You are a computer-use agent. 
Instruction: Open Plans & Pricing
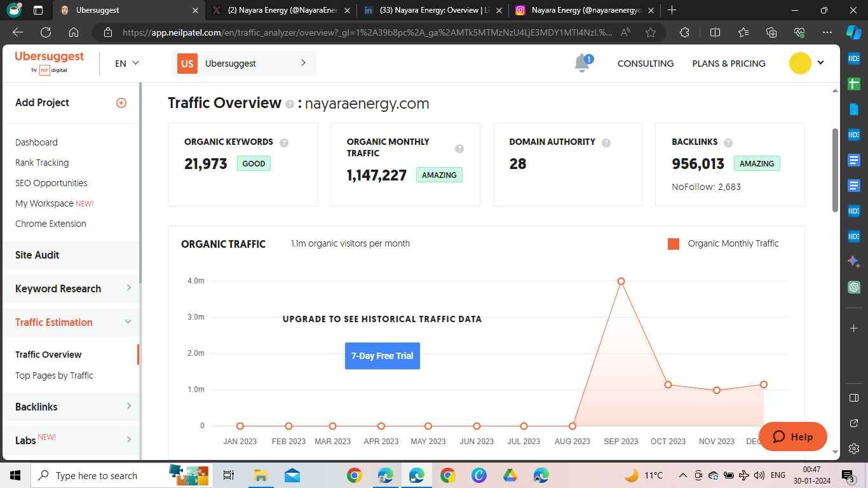(x=728, y=64)
